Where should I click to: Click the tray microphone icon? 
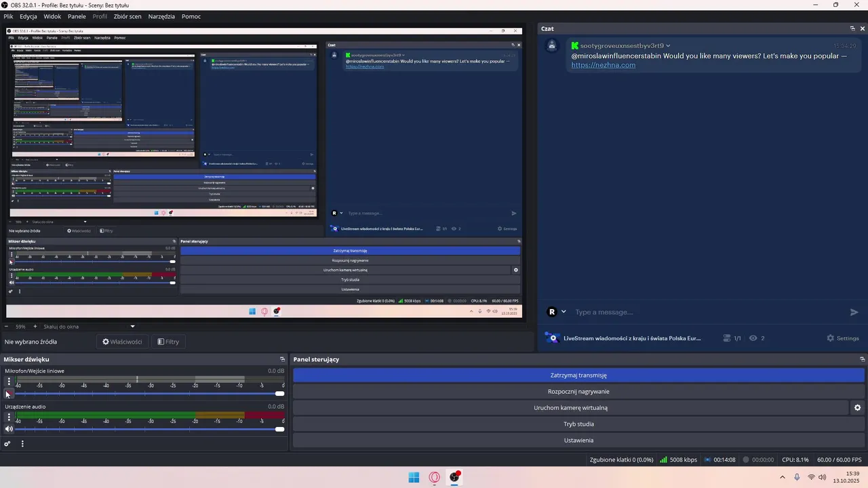click(797, 477)
